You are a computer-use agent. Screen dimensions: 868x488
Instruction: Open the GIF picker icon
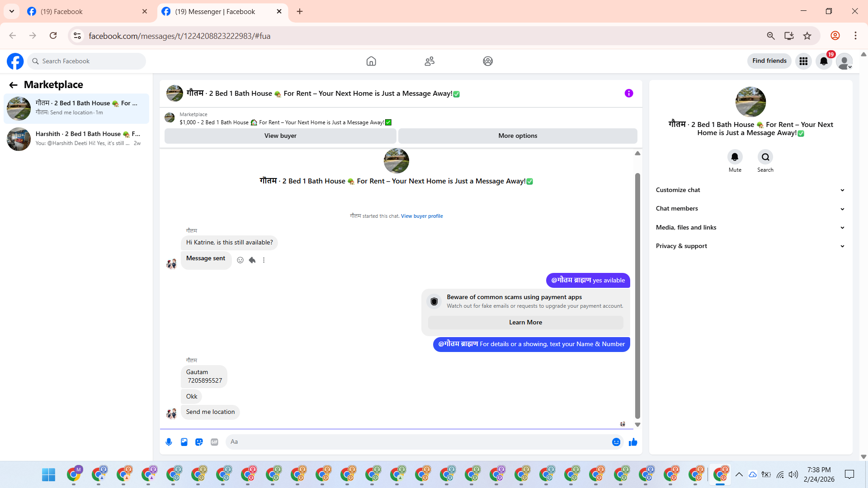pos(214,442)
